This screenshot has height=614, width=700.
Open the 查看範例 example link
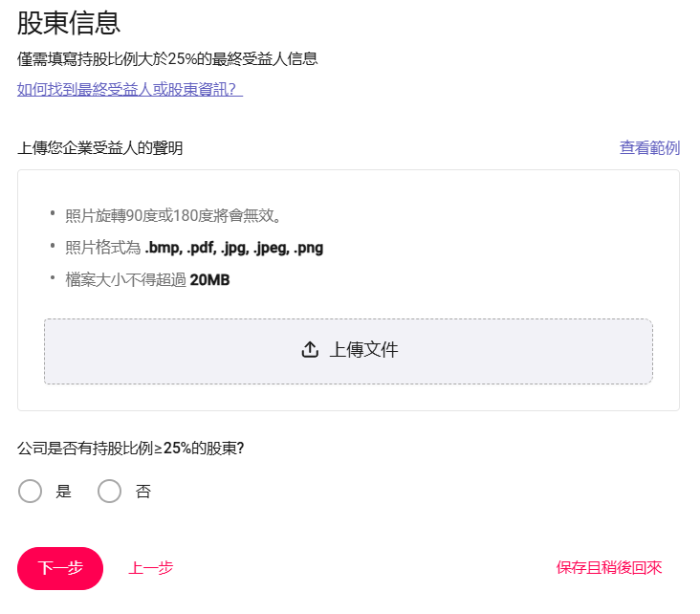[x=649, y=148]
